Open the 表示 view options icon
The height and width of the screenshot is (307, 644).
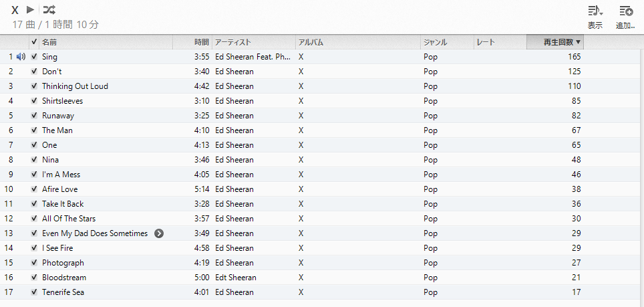pyautogui.click(x=595, y=11)
